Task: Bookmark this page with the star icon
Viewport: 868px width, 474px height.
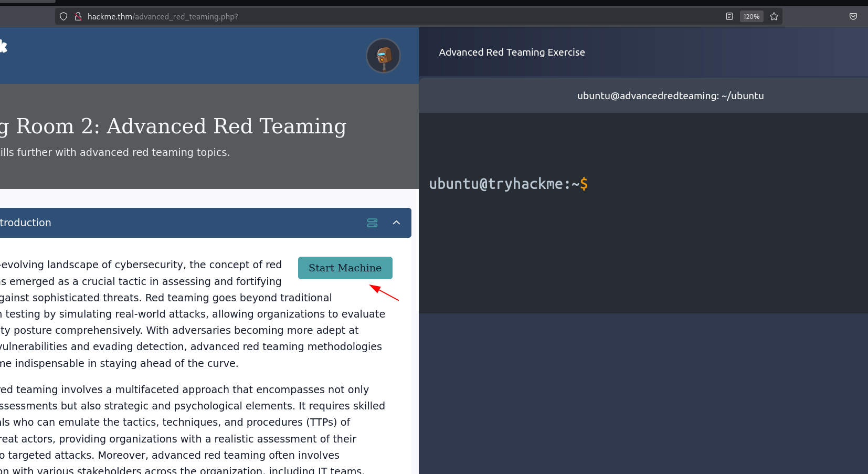Action: 774,16
